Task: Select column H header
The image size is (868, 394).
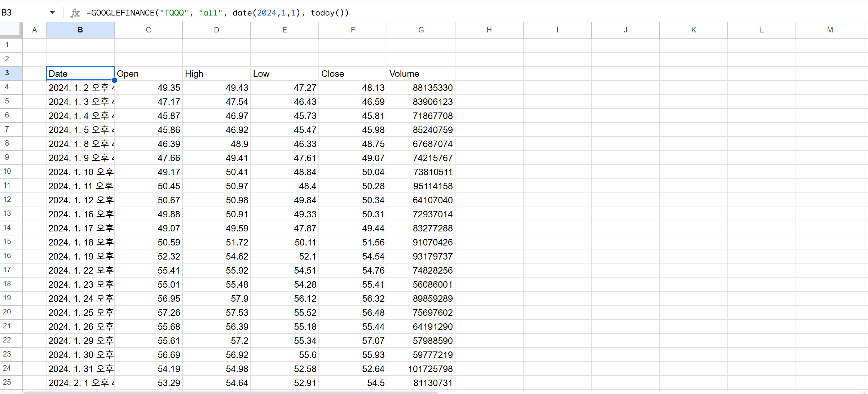Action: point(489,30)
